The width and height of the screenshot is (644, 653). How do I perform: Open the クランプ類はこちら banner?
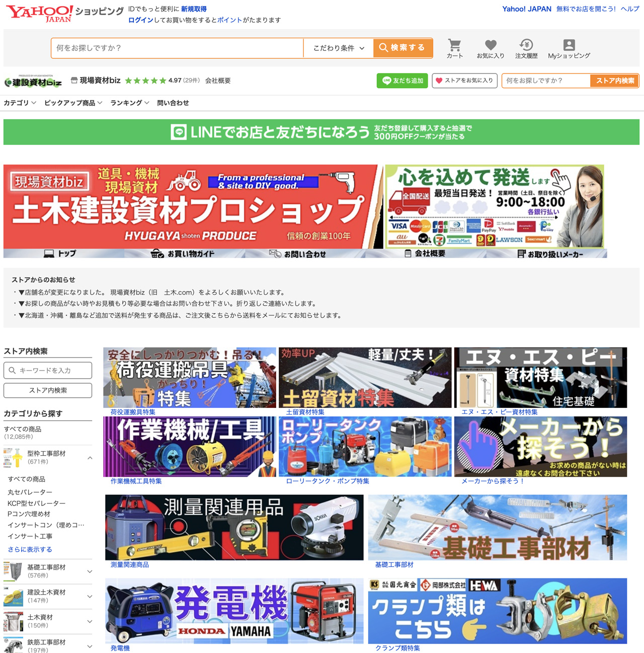(x=498, y=611)
